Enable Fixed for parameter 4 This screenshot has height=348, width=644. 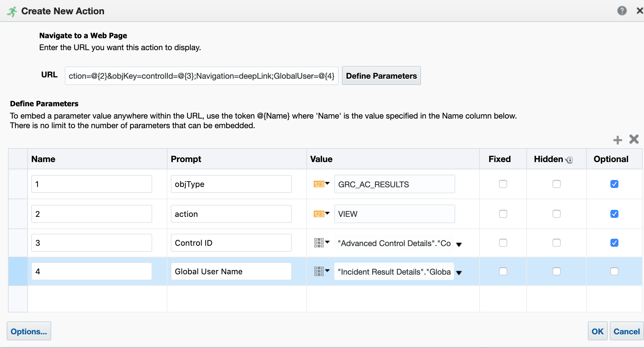(x=503, y=271)
